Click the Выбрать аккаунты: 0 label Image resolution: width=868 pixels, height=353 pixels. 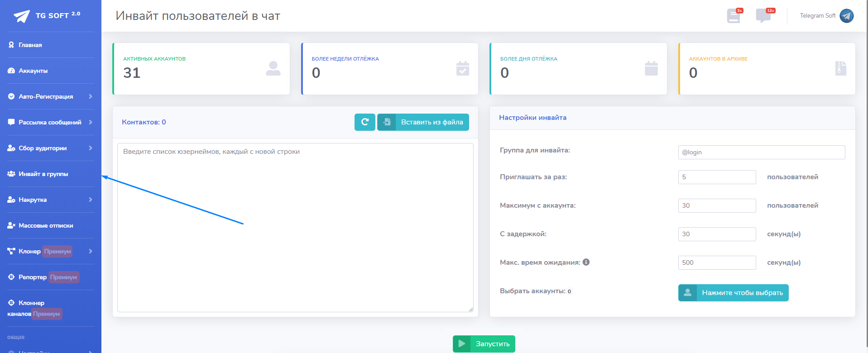(536, 291)
